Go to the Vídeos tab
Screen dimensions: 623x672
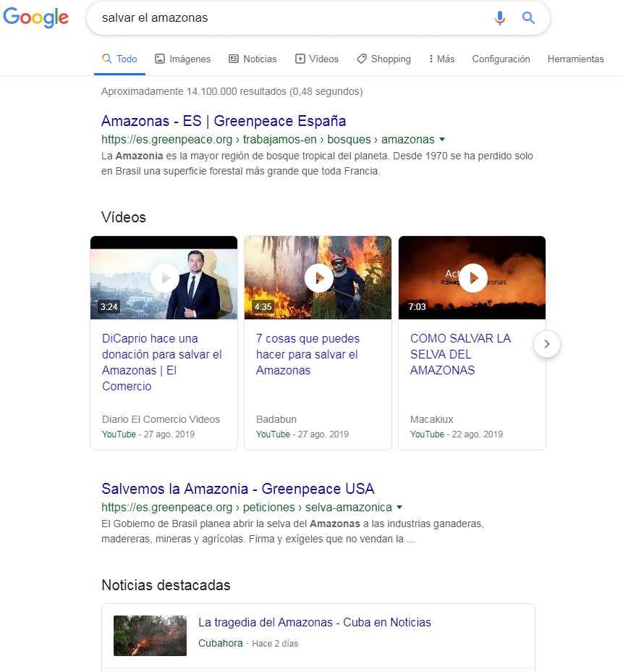click(x=317, y=59)
